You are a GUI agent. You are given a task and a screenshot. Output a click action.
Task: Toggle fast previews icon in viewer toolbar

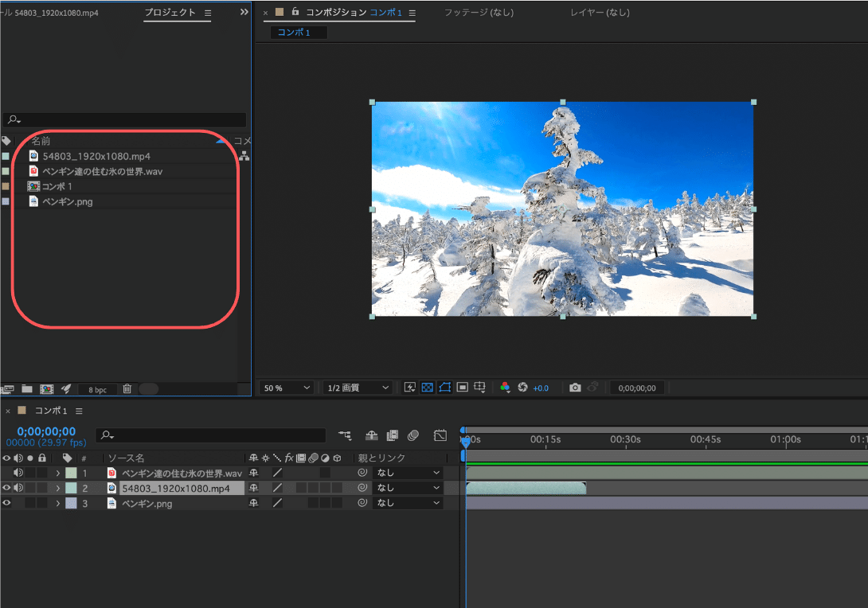(409, 388)
